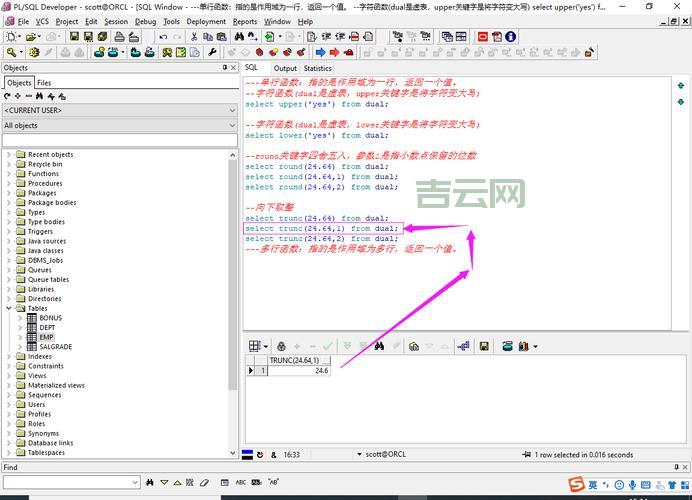The width and height of the screenshot is (692, 500).
Task: Open the <CURRENT USER> dropdown
Action: point(120,110)
